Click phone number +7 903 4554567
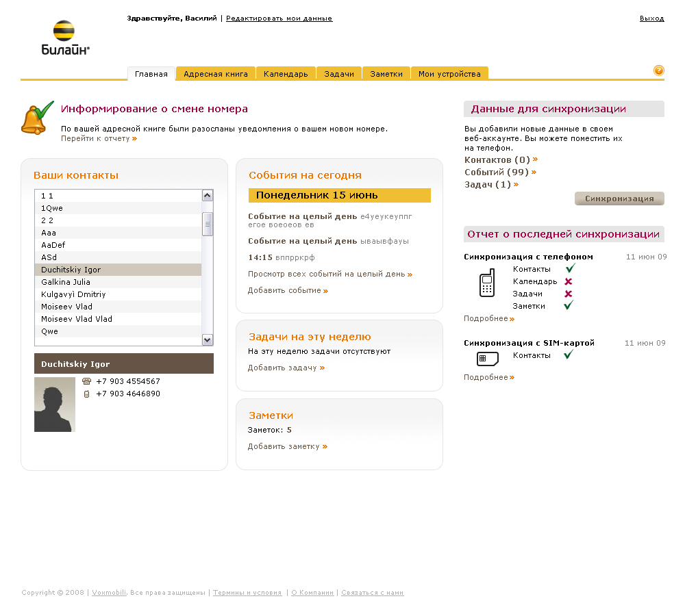 click(x=128, y=381)
